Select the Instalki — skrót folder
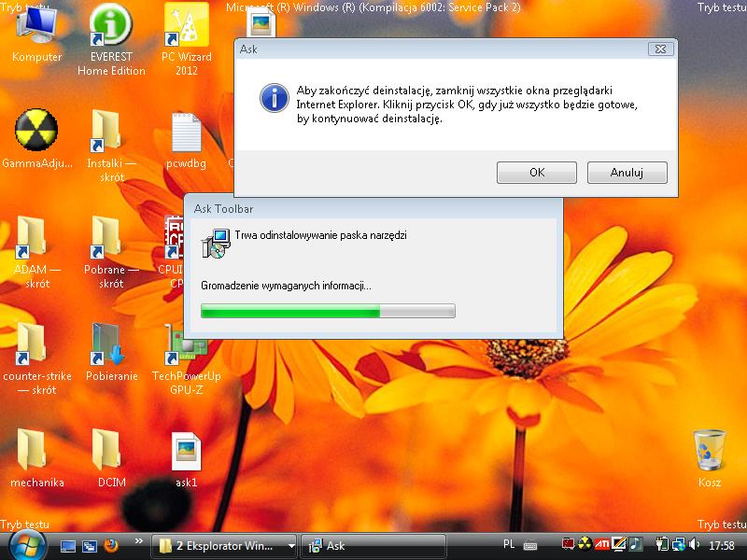The width and height of the screenshot is (747, 560). coord(111,147)
